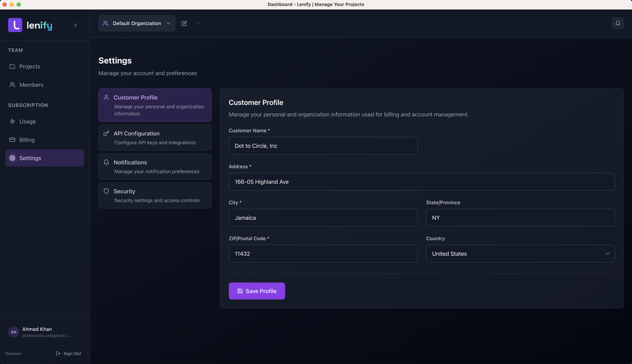Screen dimensions: 632x364
Task: Click the Save Profile button
Action: click(257, 291)
